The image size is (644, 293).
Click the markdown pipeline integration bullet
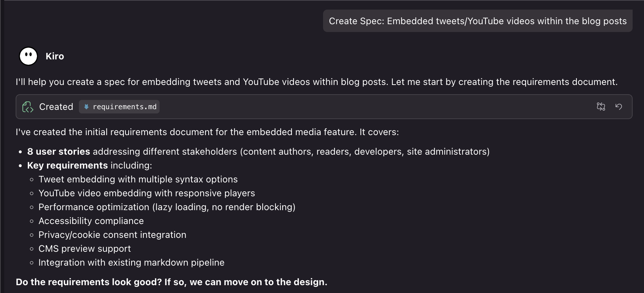click(132, 262)
